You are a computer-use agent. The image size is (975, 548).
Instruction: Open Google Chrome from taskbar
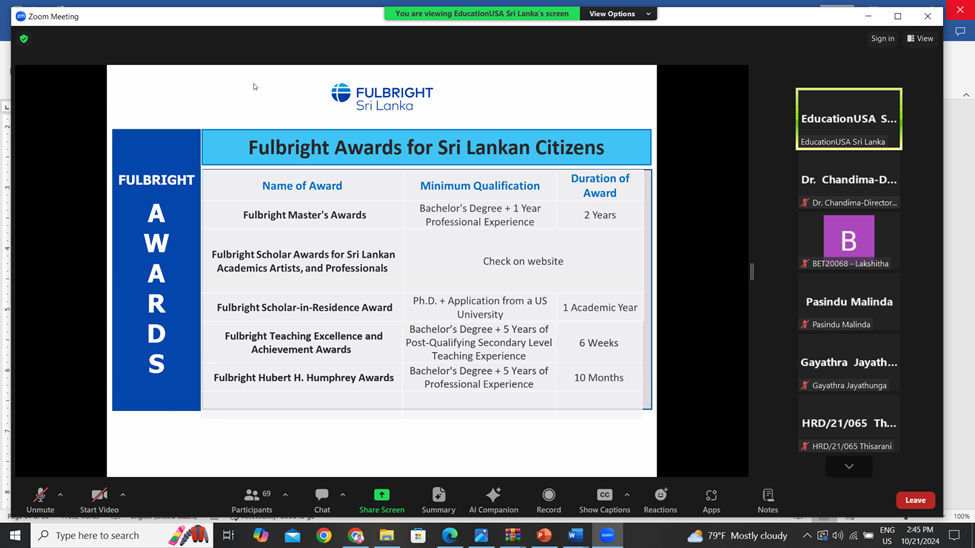324,535
